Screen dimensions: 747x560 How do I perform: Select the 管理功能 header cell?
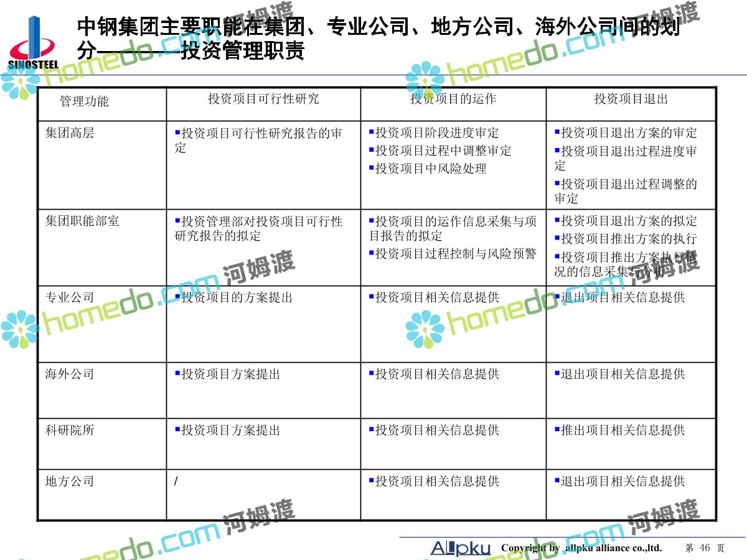[x=84, y=101]
